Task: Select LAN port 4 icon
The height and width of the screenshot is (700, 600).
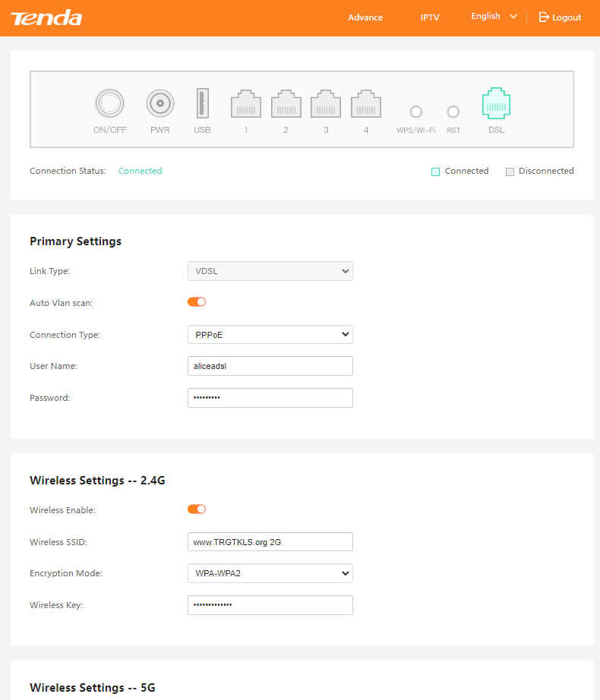Action: tap(366, 104)
